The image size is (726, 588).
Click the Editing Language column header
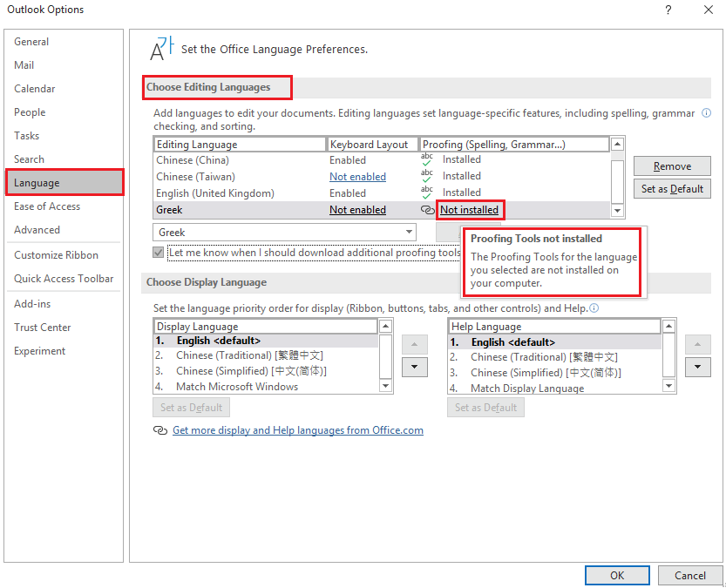point(240,145)
